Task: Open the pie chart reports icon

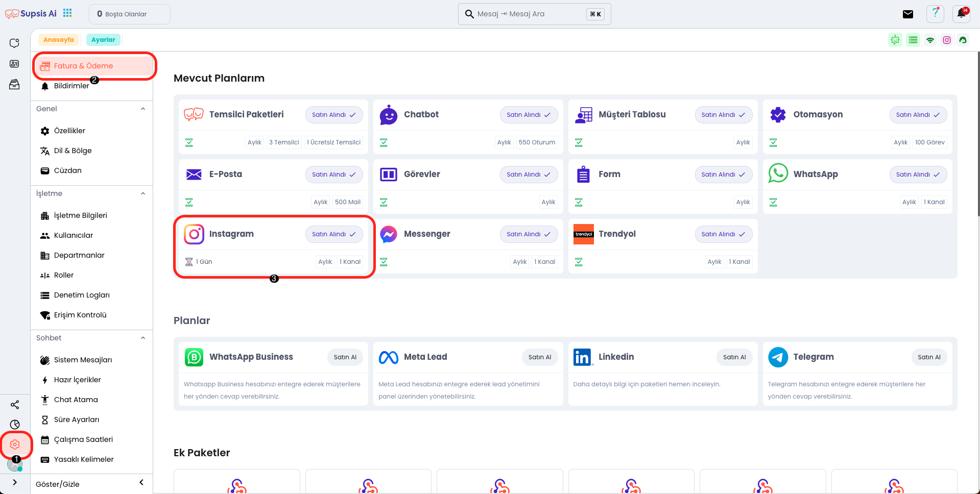Action: point(15,425)
